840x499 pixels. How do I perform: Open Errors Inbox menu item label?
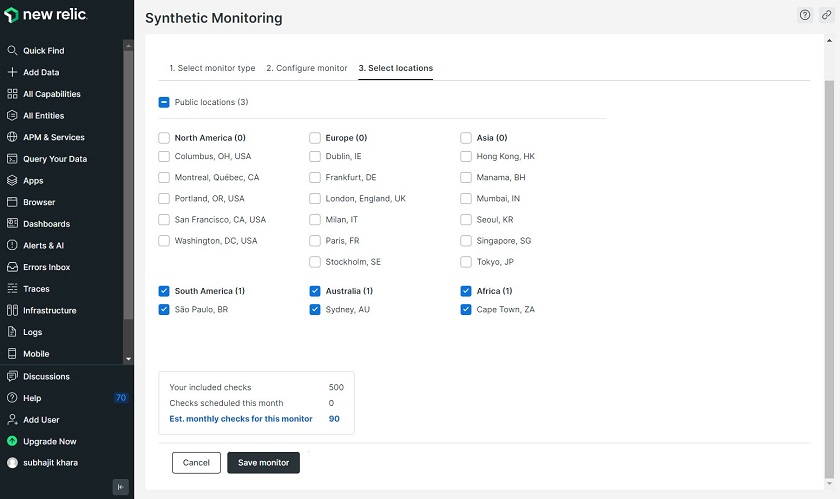[x=47, y=267]
